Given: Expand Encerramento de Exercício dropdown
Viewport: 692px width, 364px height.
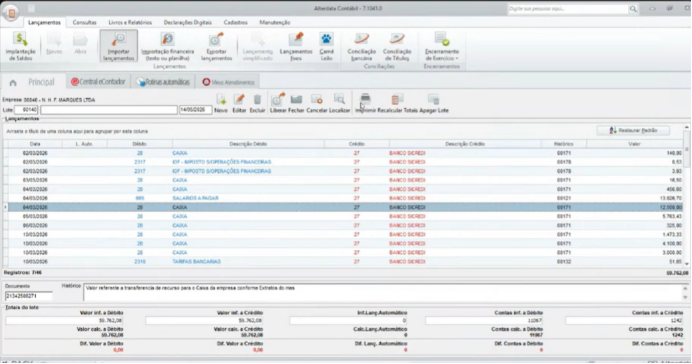Looking at the screenshot, I should click(442, 46).
